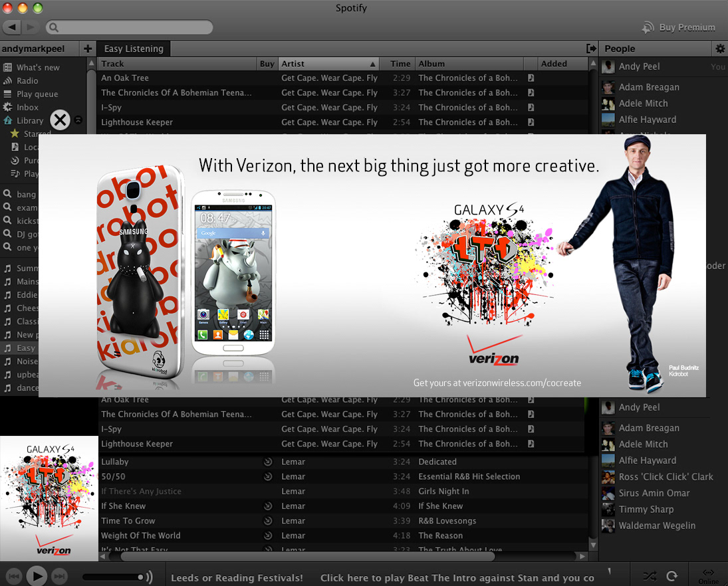728x586 pixels.
Task: Select Sirus Amin Omar in People
Action: 654,493
